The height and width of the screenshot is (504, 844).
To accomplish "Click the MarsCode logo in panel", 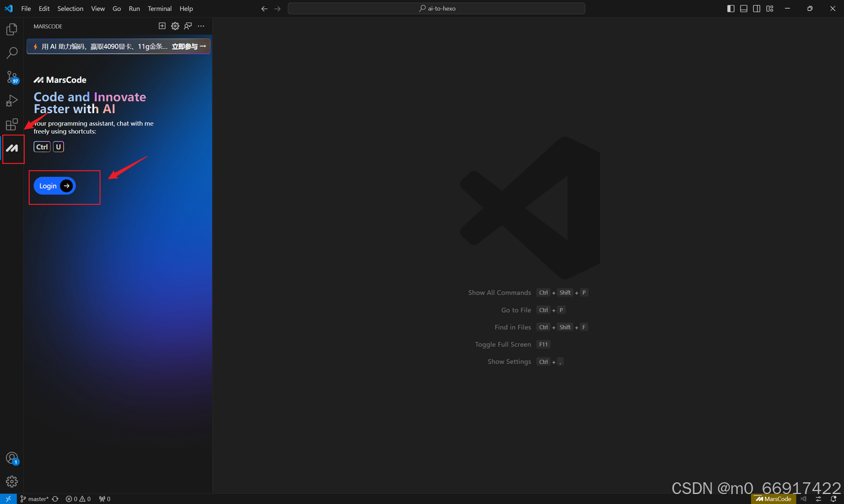I will [x=60, y=80].
